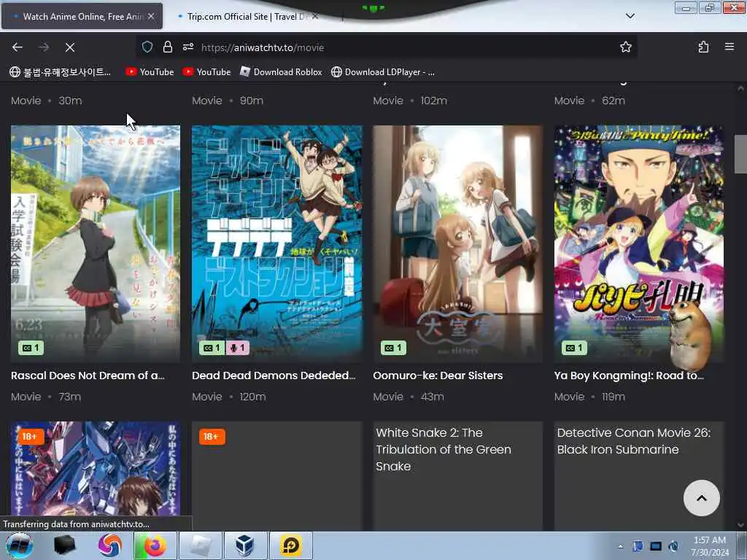The height and width of the screenshot is (560, 747).
Task: Open the Download LDPlayer bookmark
Action: [x=383, y=72]
